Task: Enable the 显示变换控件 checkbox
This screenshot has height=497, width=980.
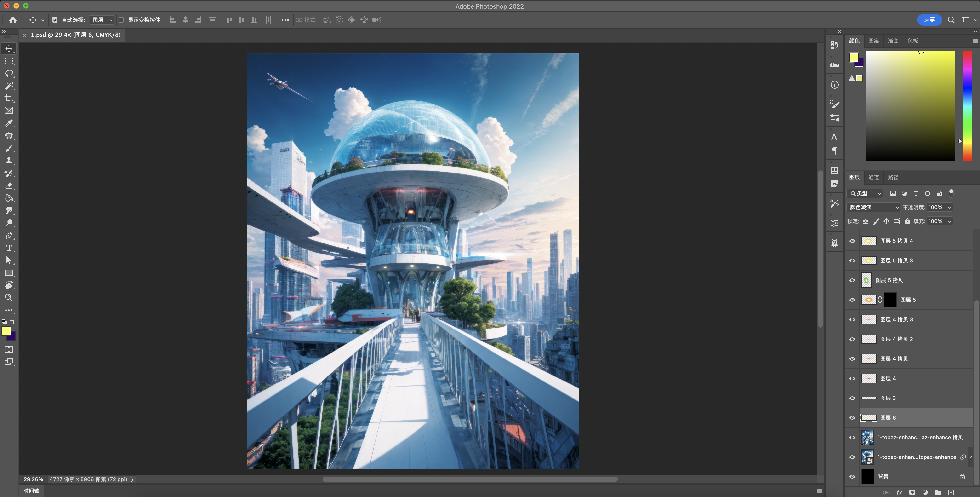Action: coord(121,20)
